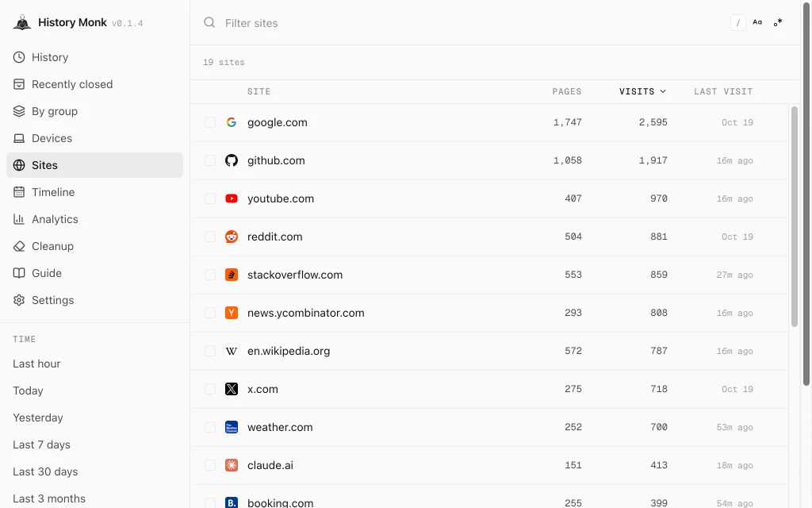812x508 pixels.
Task: Open the en.wikipedia.org site name
Action: click(x=289, y=351)
